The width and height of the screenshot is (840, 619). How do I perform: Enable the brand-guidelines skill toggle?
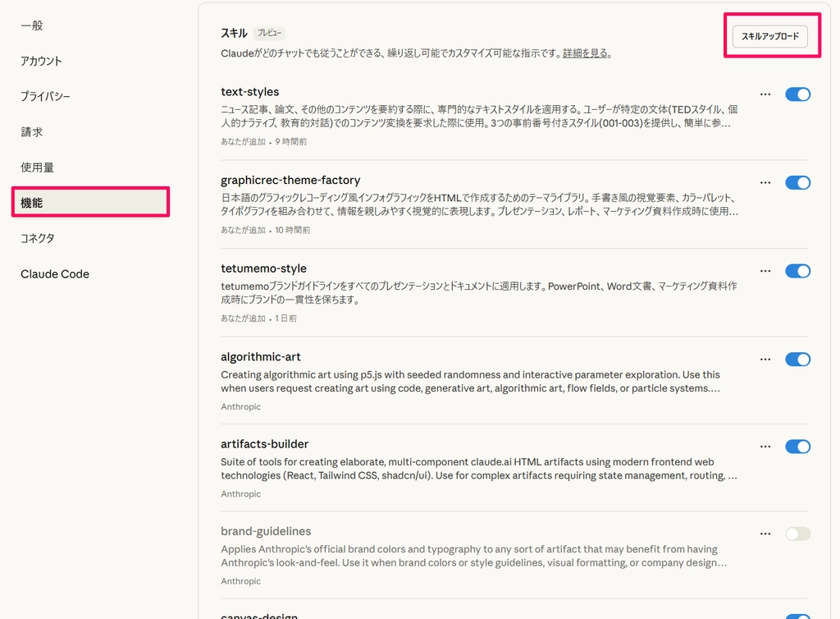797,534
